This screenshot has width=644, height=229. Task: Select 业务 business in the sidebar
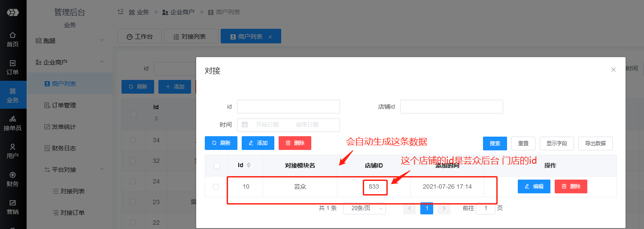tap(13, 95)
